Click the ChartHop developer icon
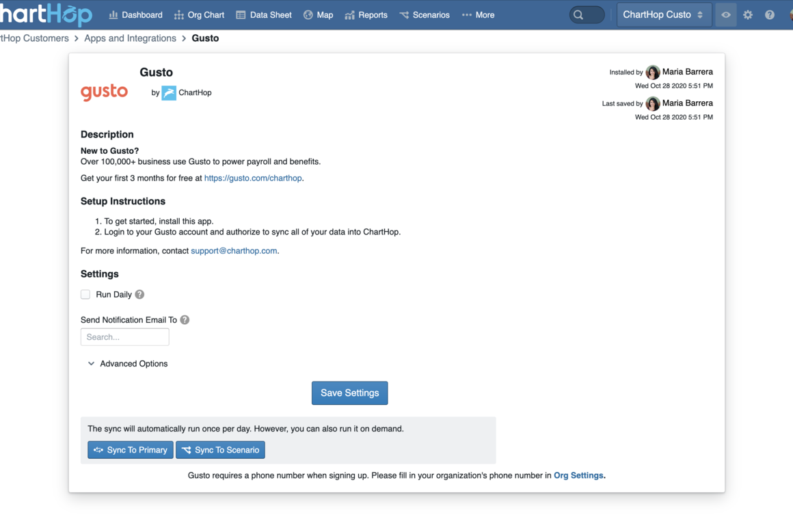 coord(169,93)
